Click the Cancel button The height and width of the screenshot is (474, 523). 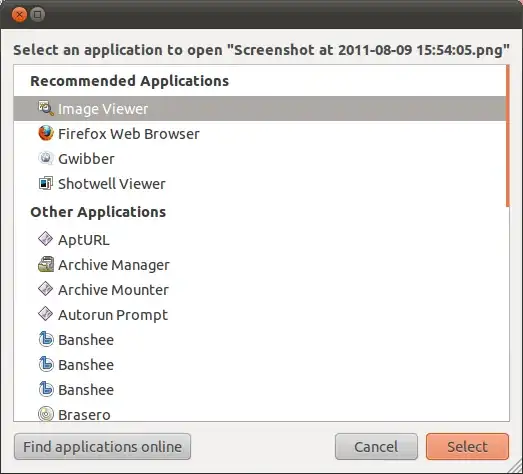[376, 447]
